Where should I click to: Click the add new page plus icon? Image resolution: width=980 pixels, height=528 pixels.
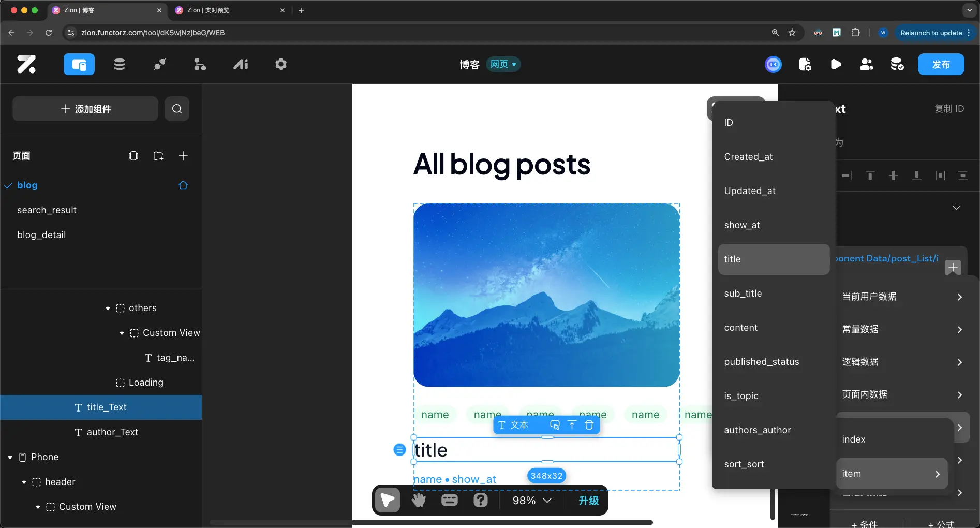click(183, 156)
